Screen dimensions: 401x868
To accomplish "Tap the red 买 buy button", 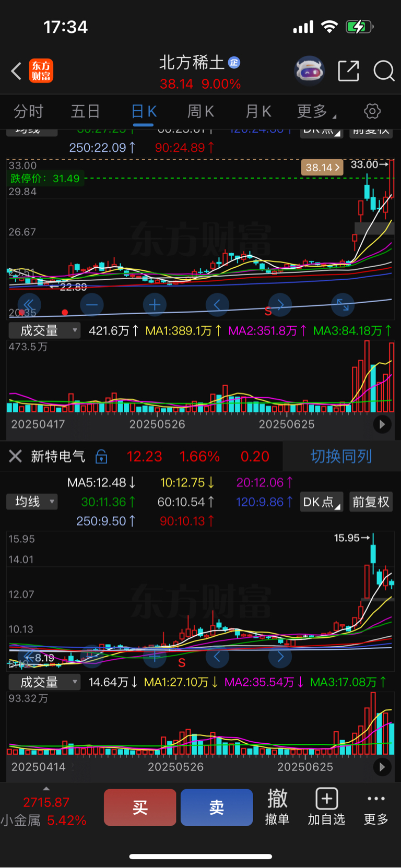I will click(140, 807).
